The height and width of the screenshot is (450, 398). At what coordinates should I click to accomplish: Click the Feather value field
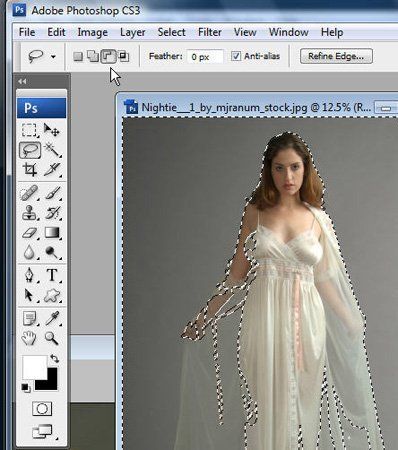205,57
